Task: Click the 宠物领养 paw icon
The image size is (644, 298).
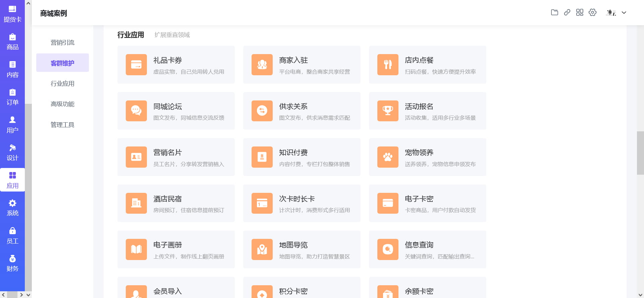Action: (x=388, y=157)
